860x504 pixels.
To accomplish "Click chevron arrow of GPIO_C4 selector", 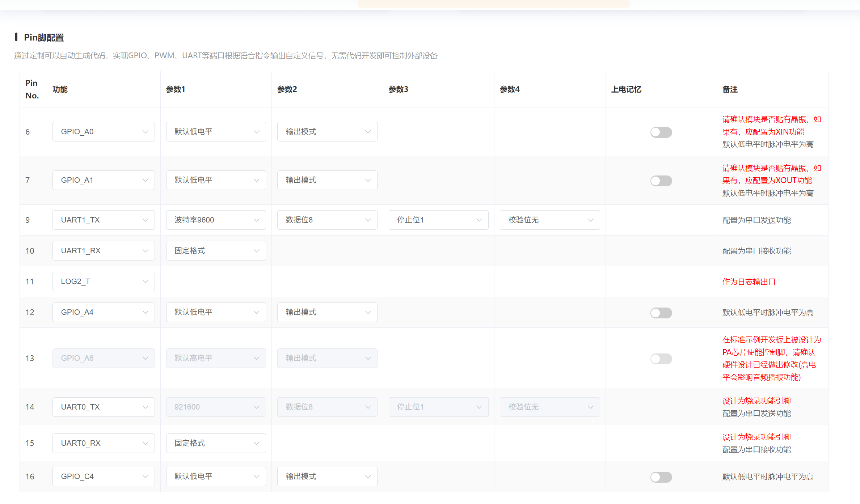I will (145, 477).
